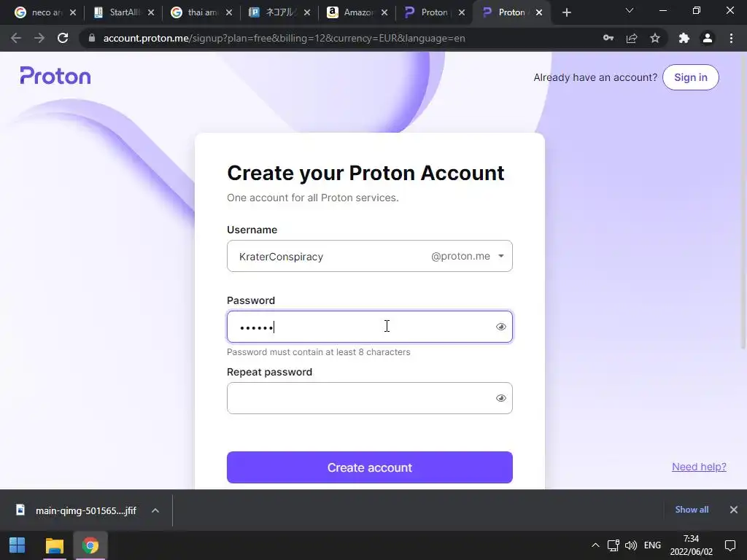Open the Chrome three-dot menu
Image resolution: width=747 pixels, height=560 pixels.
pyautogui.click(x=731, y=38)
